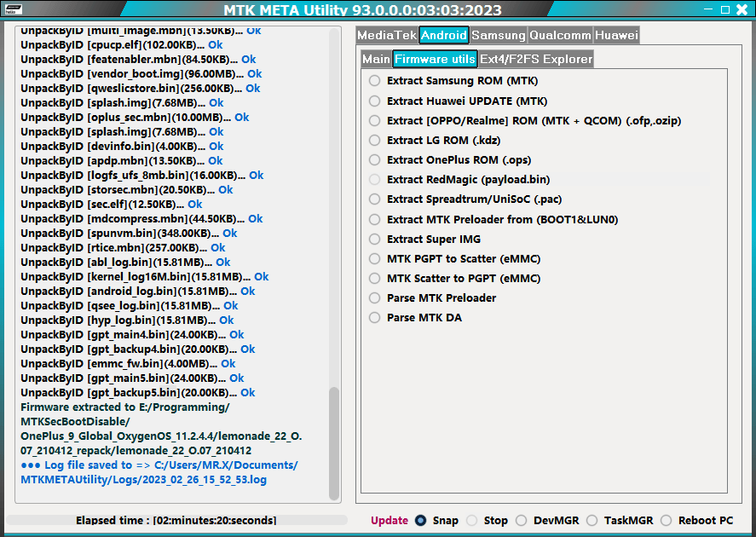Viewport: 756px width, 537px height.
Task: Choose MTK PGPT to Scatter (eMMC)
Action: pyautogui.click(x=374, y=258)
